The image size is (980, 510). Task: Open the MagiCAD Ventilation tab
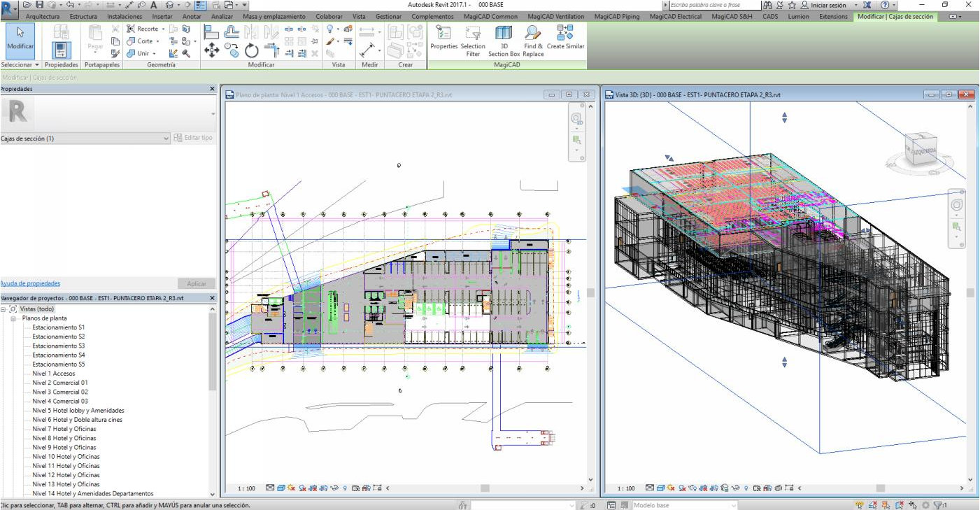click(556, 16)
